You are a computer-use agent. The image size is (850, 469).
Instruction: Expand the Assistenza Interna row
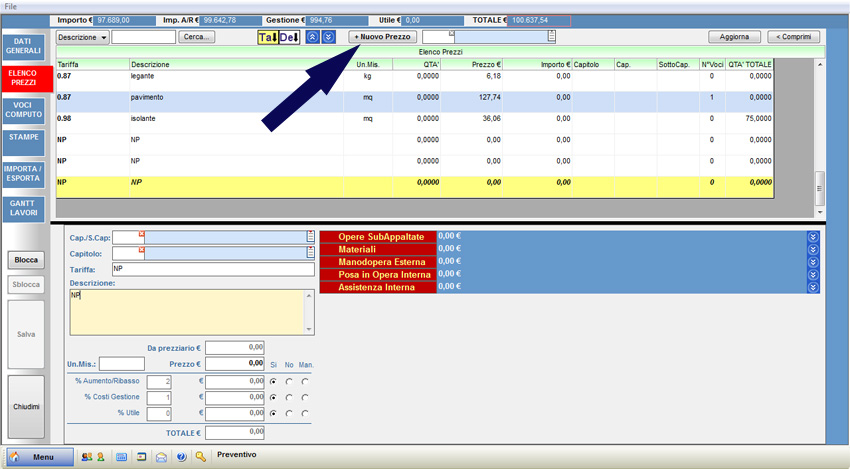813,287
